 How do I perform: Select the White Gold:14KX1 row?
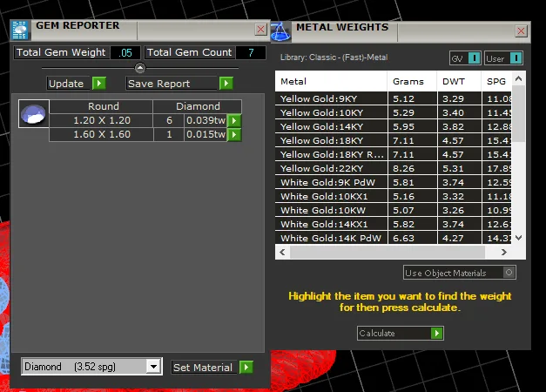(x=393, y=224)
